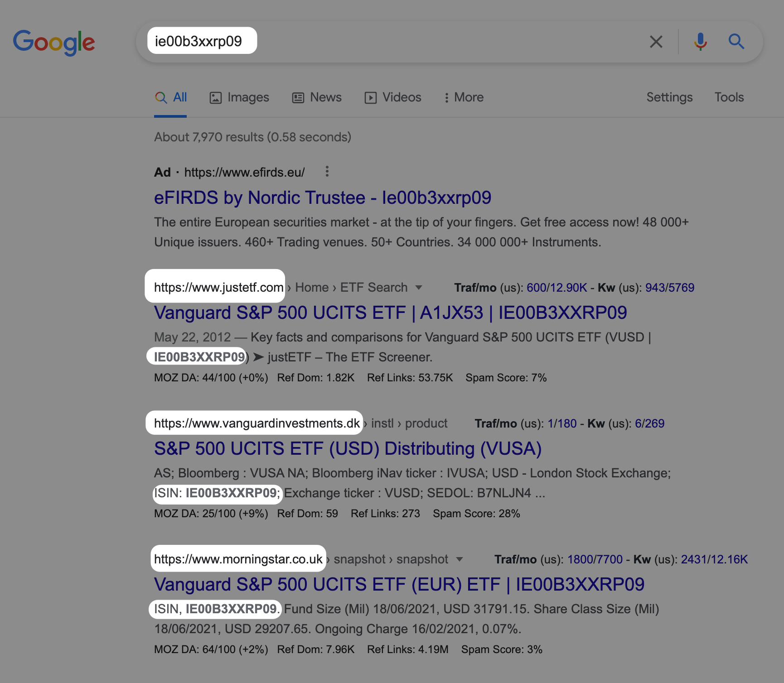This screenshot has height=683, width=784.
Task: Open the eFIRDS by Nordic Trustee ad link
Action: [x=323, y=198]
